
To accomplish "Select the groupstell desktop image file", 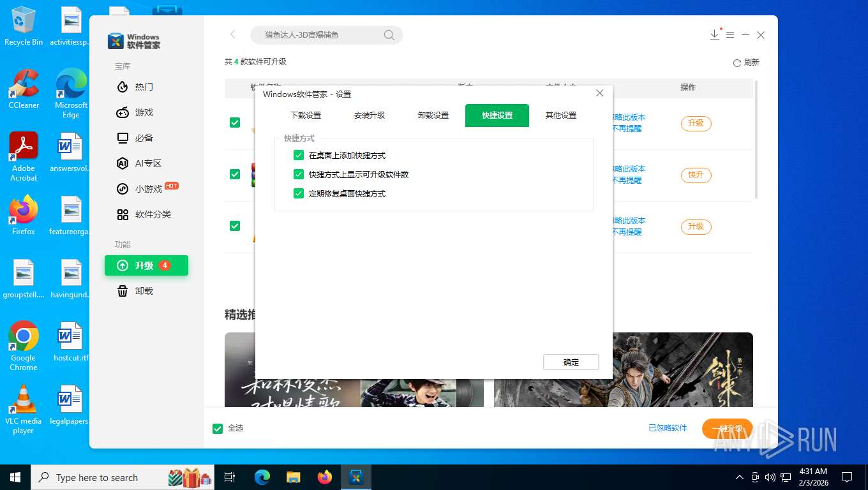I will tap(24, 279).
